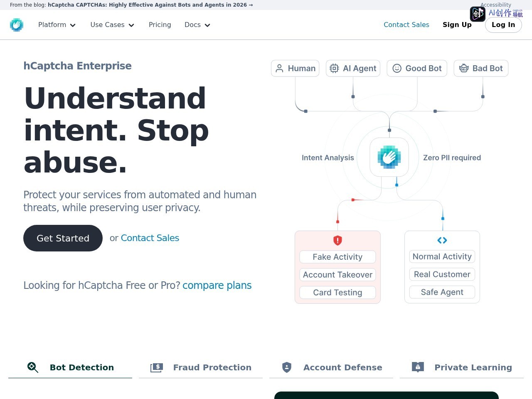Viewport: 532px width, 399px height.
Task: Click the AI创作 navigation overlay icon
Action: coord(478,14)
